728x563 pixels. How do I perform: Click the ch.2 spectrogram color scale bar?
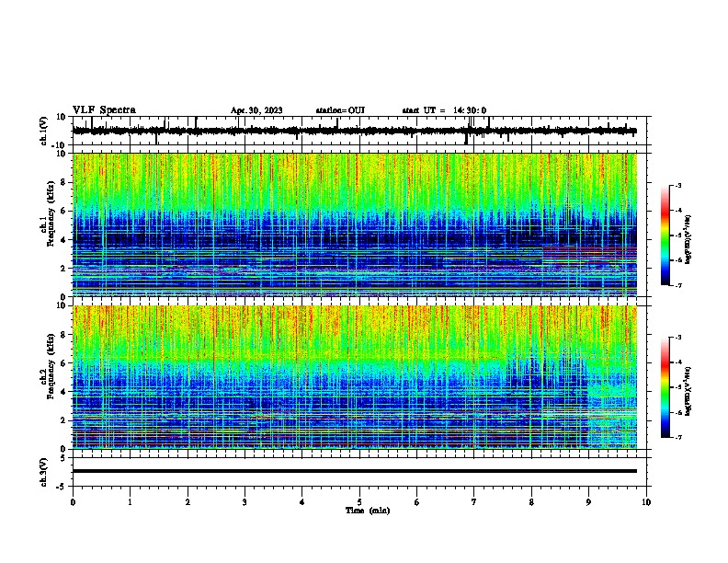[x=665, y=387]
